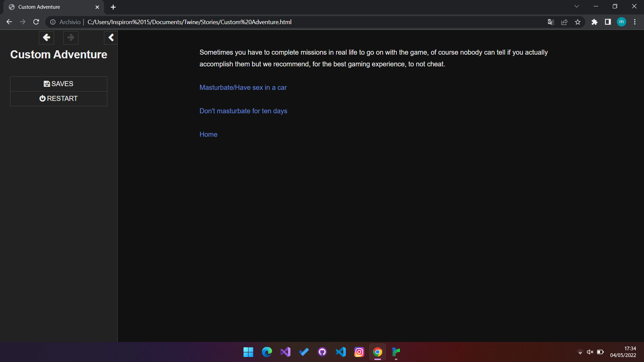Open a new tab with the plus button
This screenshot has height=362, width=644.
point(113,7)
